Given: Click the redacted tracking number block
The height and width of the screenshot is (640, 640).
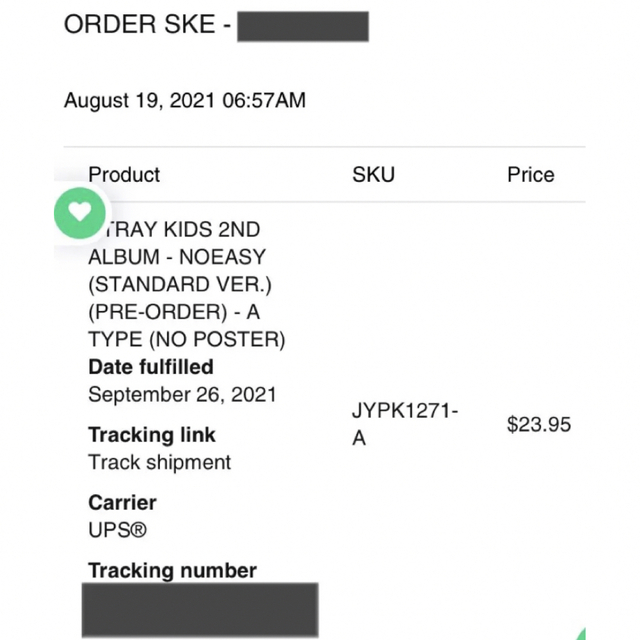Looking at the screenshot, I should click(x=200, y=610).
